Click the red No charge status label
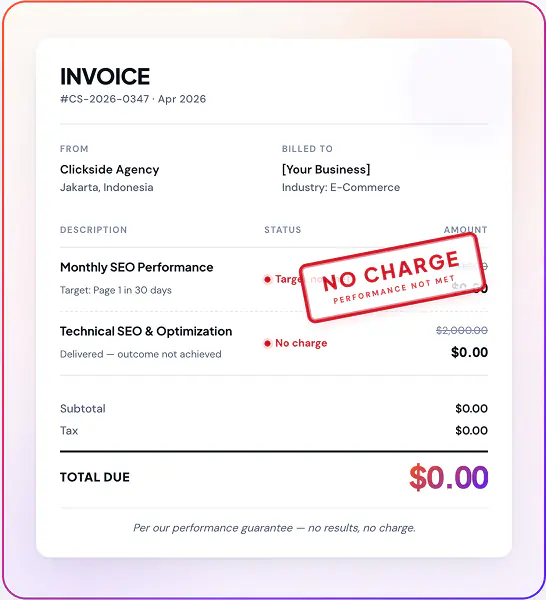546x600 pixels. pos(301,343)
